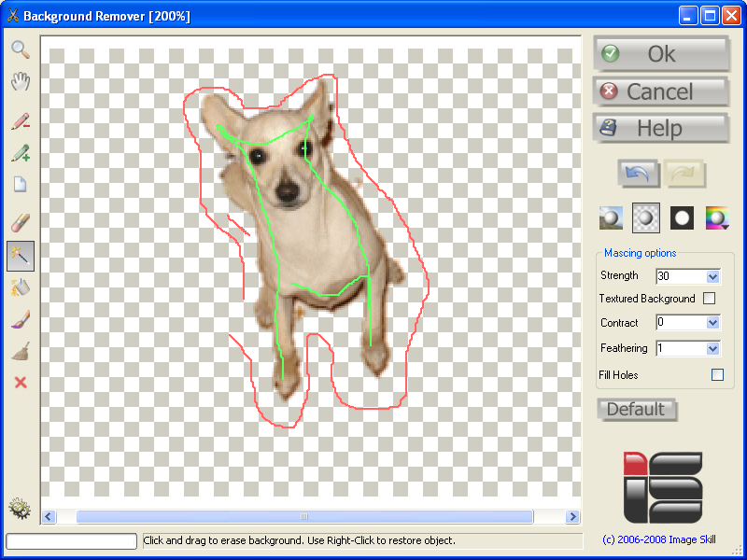Open settings with the gear icon
Viewport: 747px width, 560px height.
click(20, 509)
